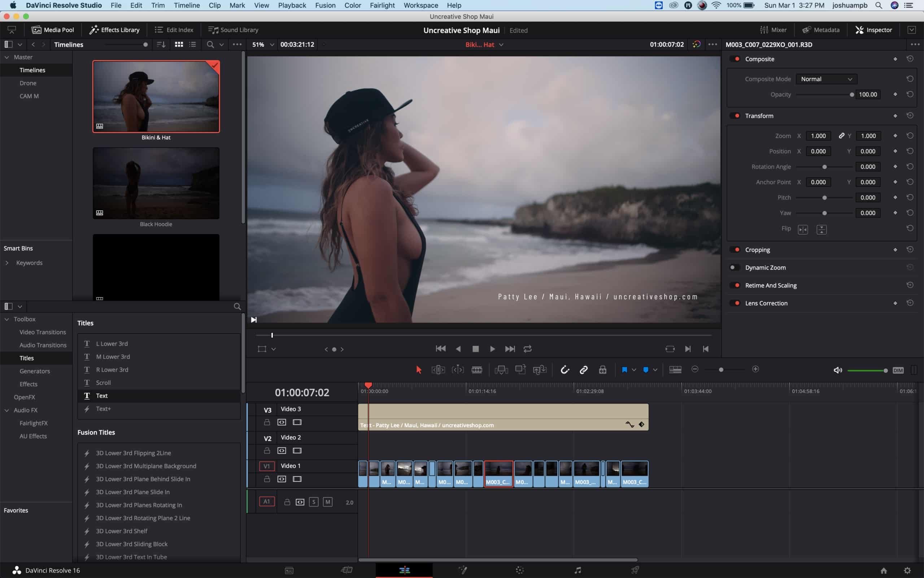Reset the Opacity parameter
Image resolution: width=924 pixels, height=578 pixels.
(x=910, y=94)
